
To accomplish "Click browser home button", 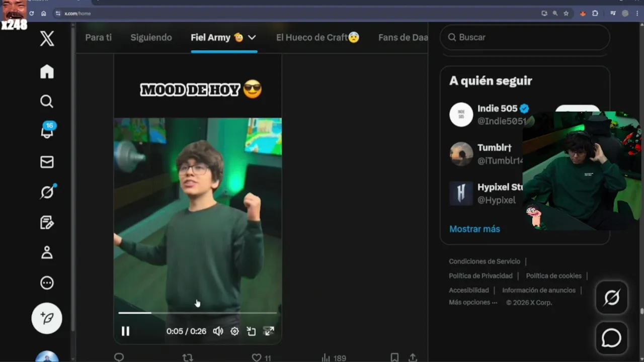I will (44, 14).
